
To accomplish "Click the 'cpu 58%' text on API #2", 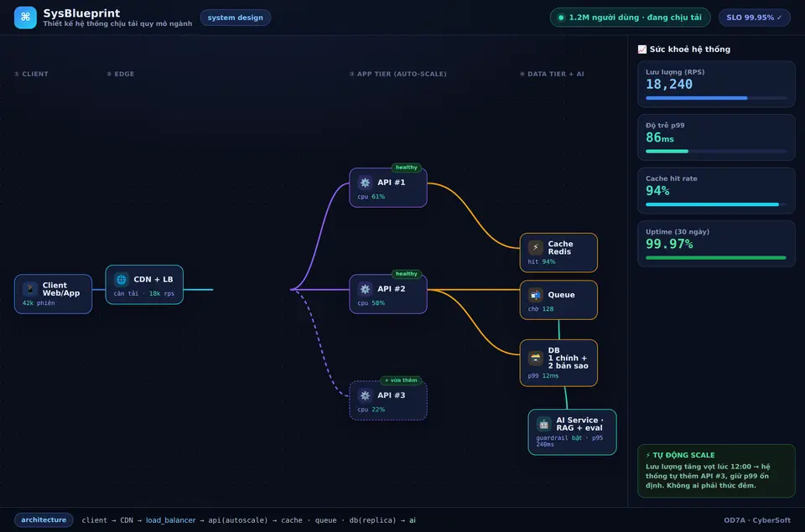I will [371, 303].
